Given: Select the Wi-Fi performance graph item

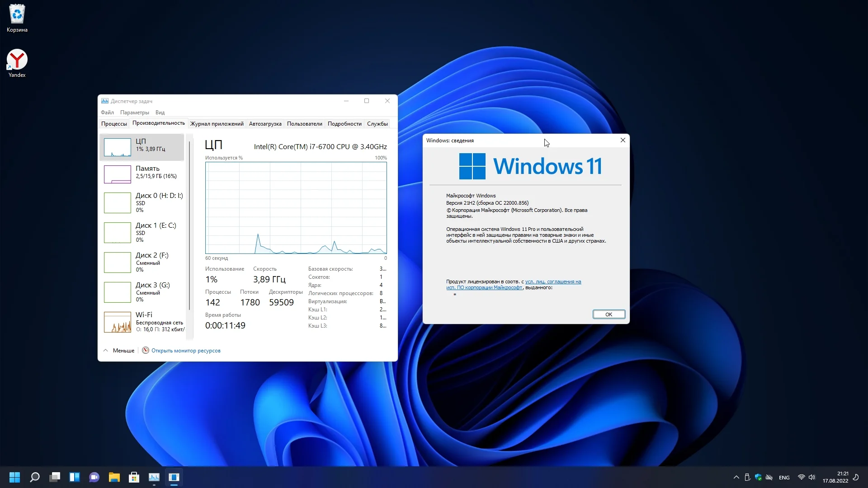Looking at the screenshot, I should tap(142, 322).
